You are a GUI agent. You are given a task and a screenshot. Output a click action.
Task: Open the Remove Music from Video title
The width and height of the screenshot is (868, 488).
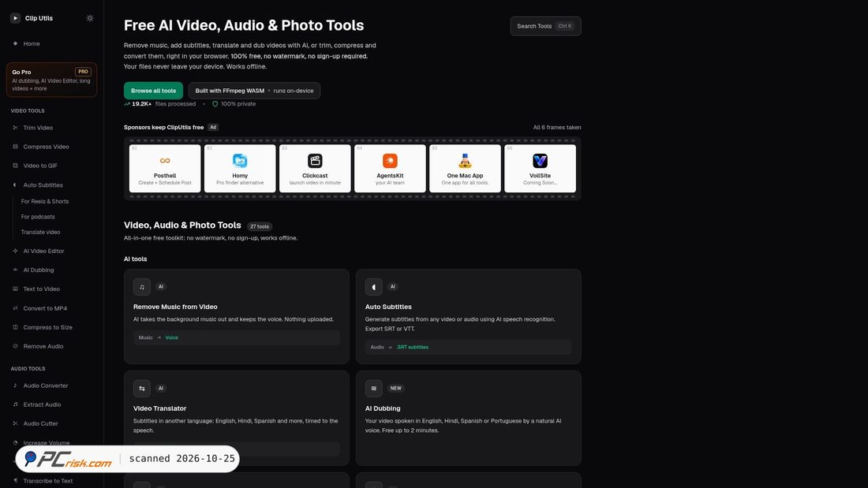click(x=175, y=307)
